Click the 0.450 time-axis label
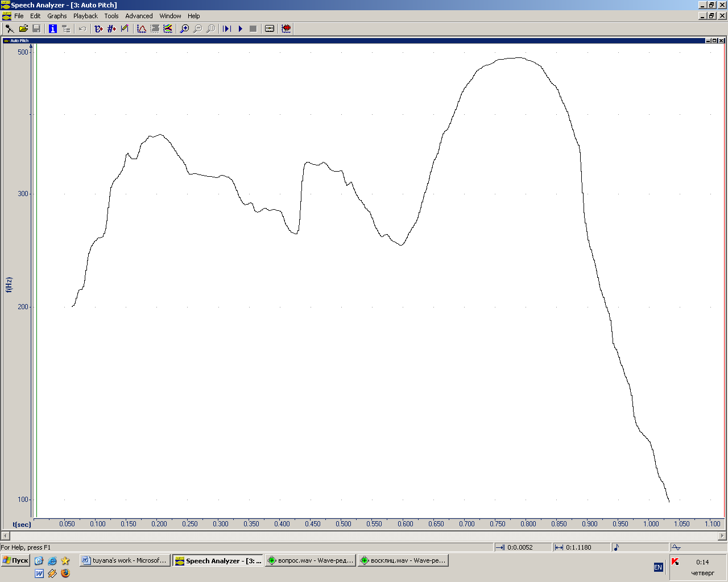Image resolution: width=728 pixels, height=582 pixels. click(x=313, y=524)
